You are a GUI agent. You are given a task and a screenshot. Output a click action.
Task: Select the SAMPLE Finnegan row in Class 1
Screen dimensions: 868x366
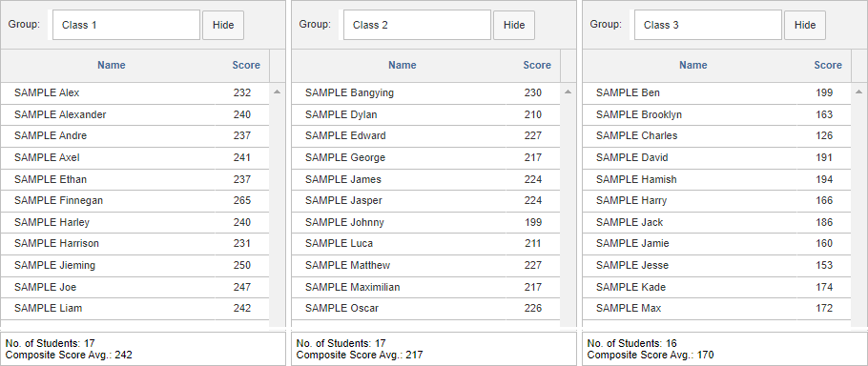(x=135, y=201)
